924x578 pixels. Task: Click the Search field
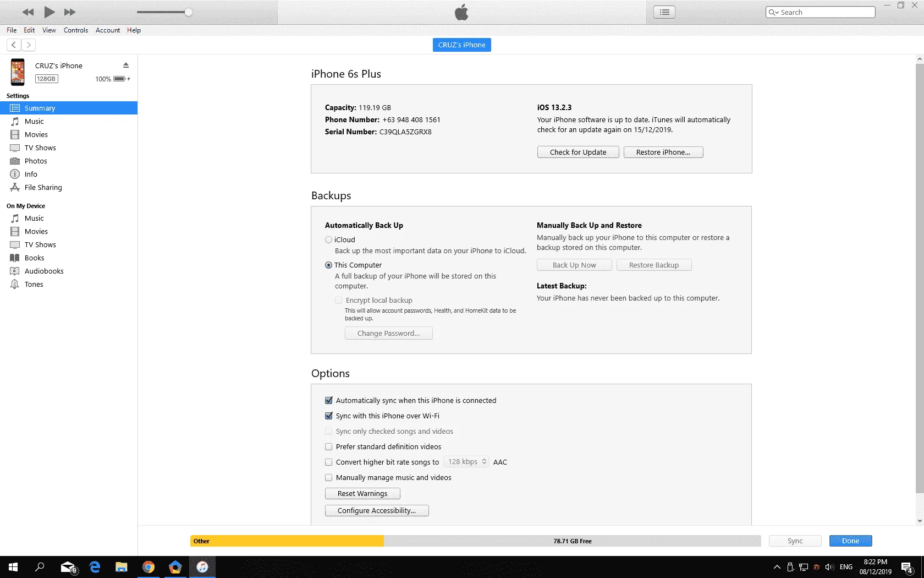click(x=820, y=12)
